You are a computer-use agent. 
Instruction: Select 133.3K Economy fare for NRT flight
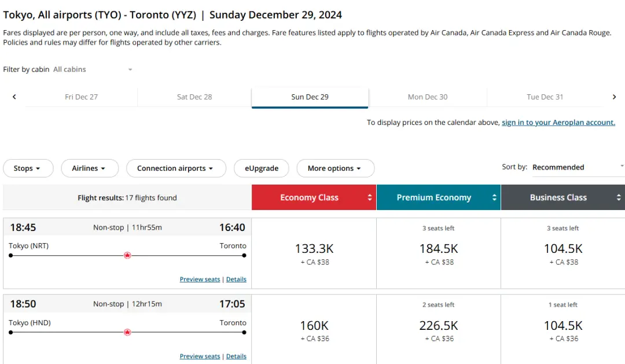pyautogui.click(x=314, y=253)
